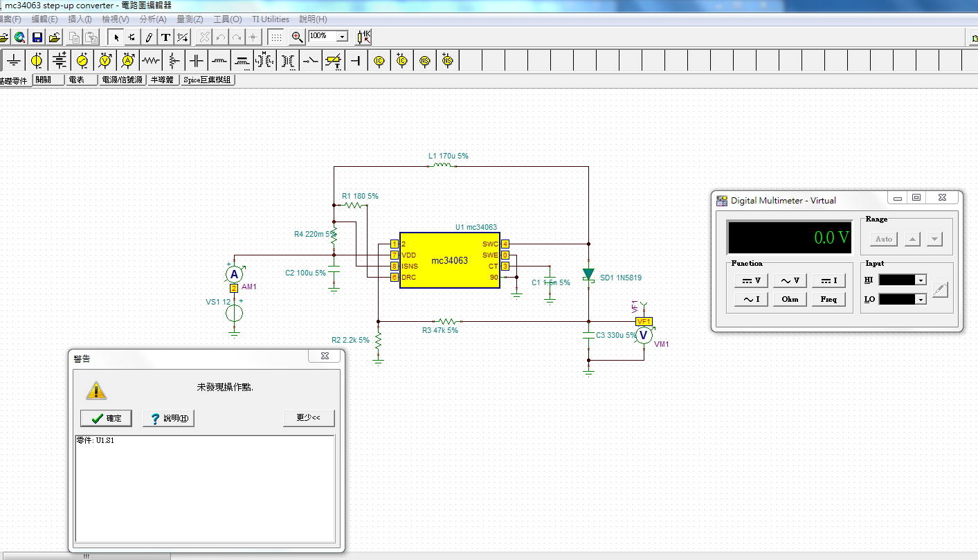Pick the capacitor component from toolbar
Image resolution: width=978 pixels, height=560 pixels.
[x=197, y=61]
